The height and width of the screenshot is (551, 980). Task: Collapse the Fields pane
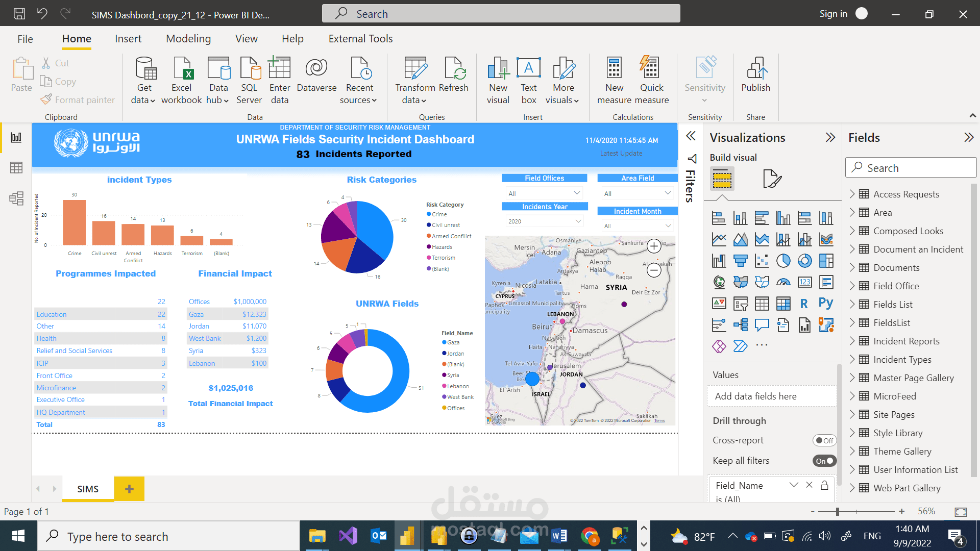pos(969,137)
